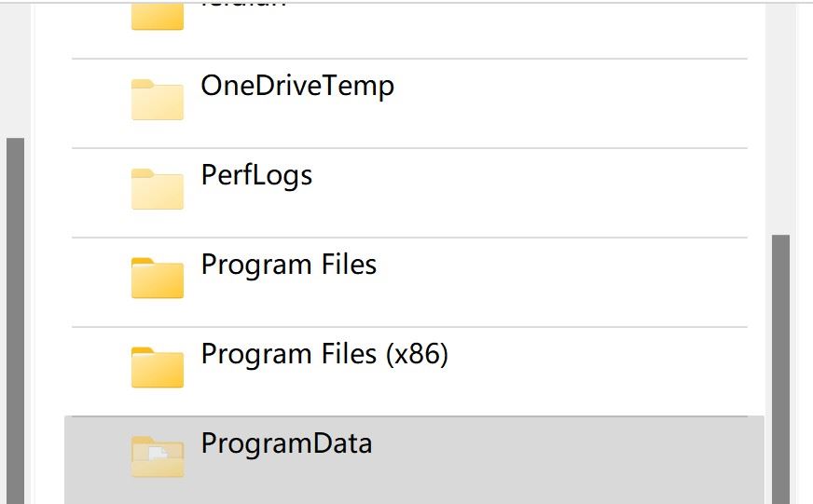Click empty space in the Program Files row
Screen dimensions: 813x504
578,281
